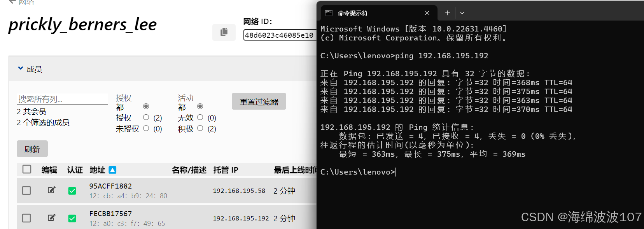
Task: Click MAC 12:a0:c3:f7:49:65
Action: [x=127, y=224]
